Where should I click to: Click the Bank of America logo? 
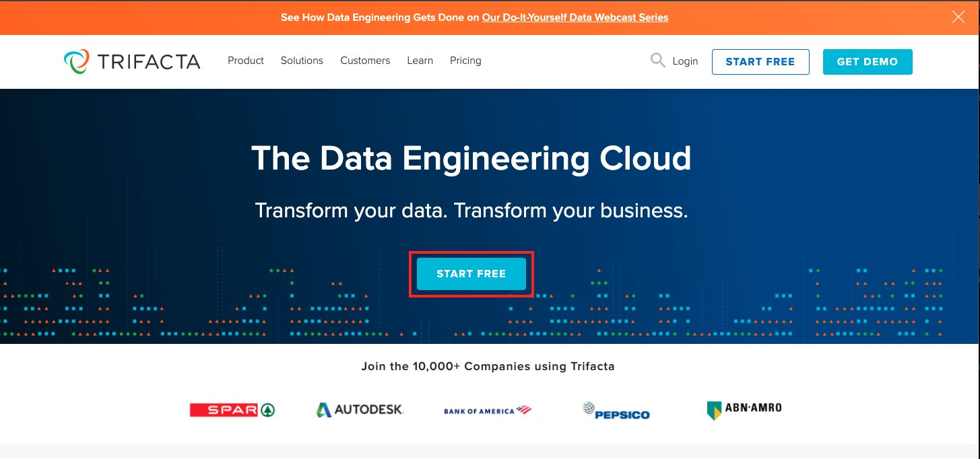pyautogui.click(x=488, y=409)
